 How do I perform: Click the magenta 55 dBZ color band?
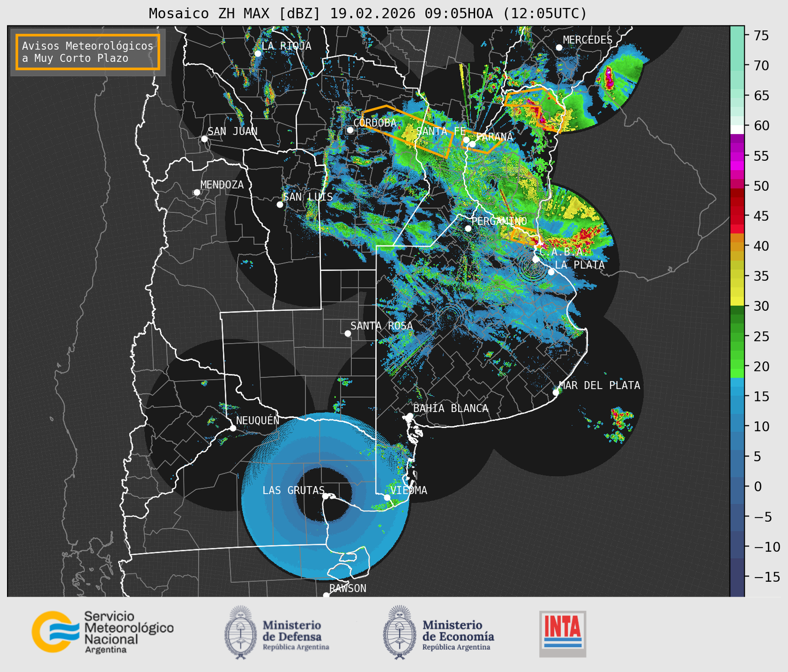(737, 156)
